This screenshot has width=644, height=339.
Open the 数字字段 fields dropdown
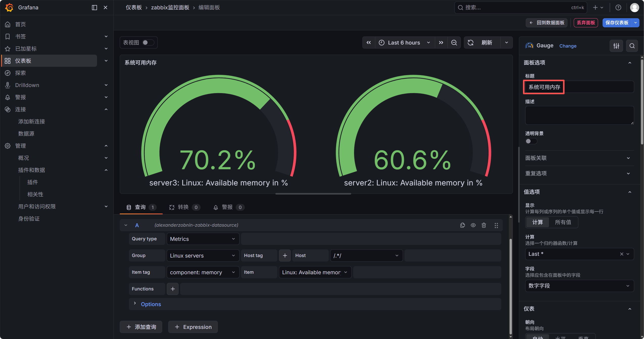pos(579,286)
